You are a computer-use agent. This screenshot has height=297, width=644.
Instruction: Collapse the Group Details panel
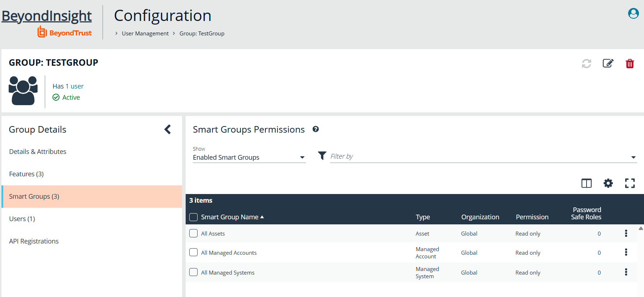click(168, 129)
